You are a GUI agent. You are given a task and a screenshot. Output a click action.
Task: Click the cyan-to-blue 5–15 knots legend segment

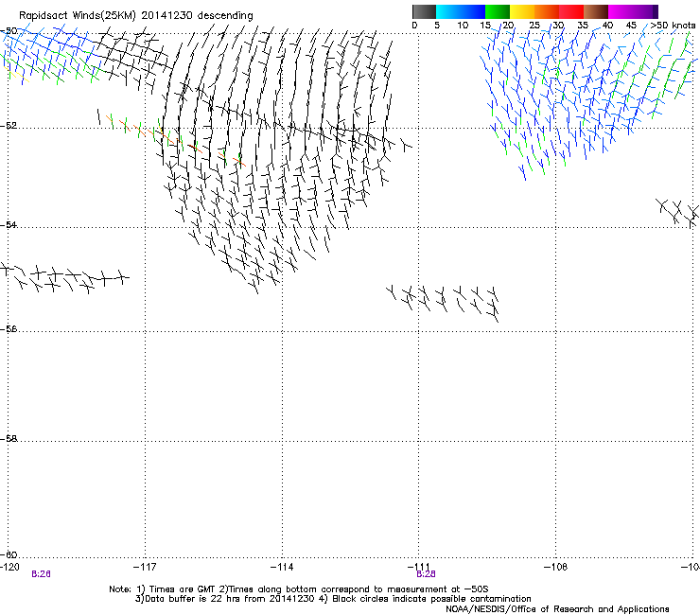pos(461,11)
